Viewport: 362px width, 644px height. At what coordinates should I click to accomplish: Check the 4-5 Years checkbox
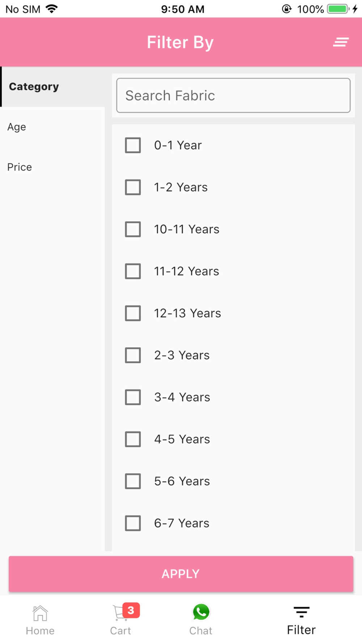point(133,439)
